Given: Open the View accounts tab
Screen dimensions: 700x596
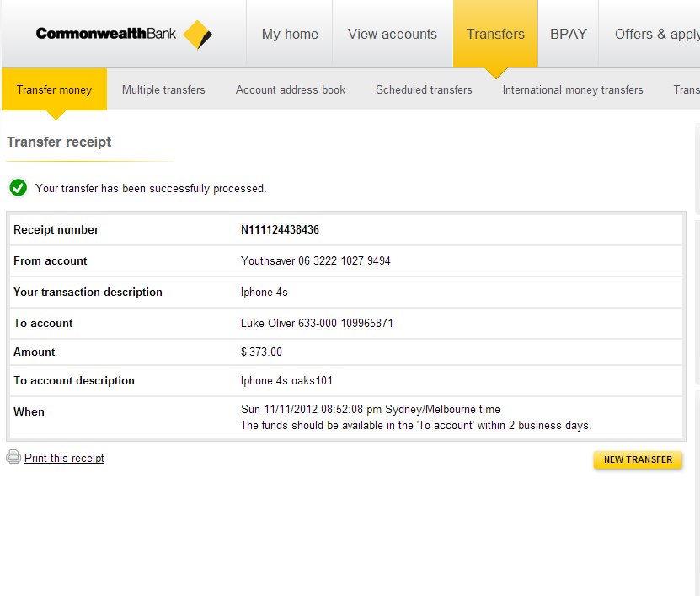Looking at the screenshot, I should pyautogui.click(x=392, y=34).
